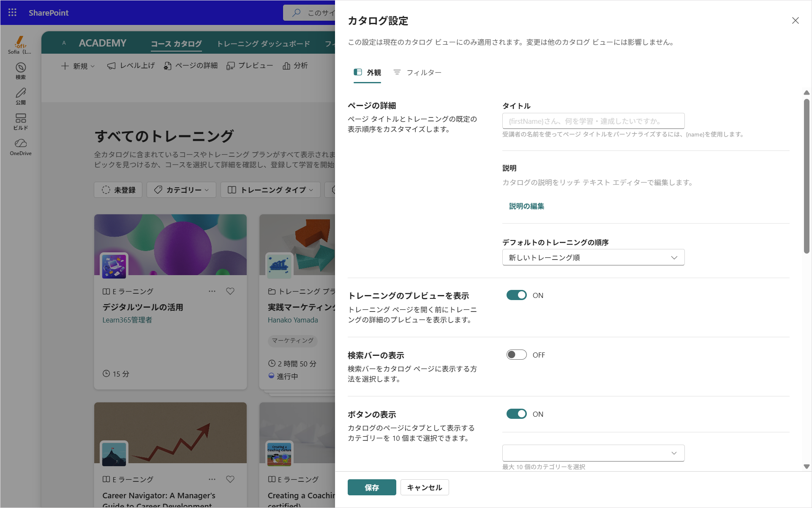Close the カタログ設定 panel

pos(796,21)
